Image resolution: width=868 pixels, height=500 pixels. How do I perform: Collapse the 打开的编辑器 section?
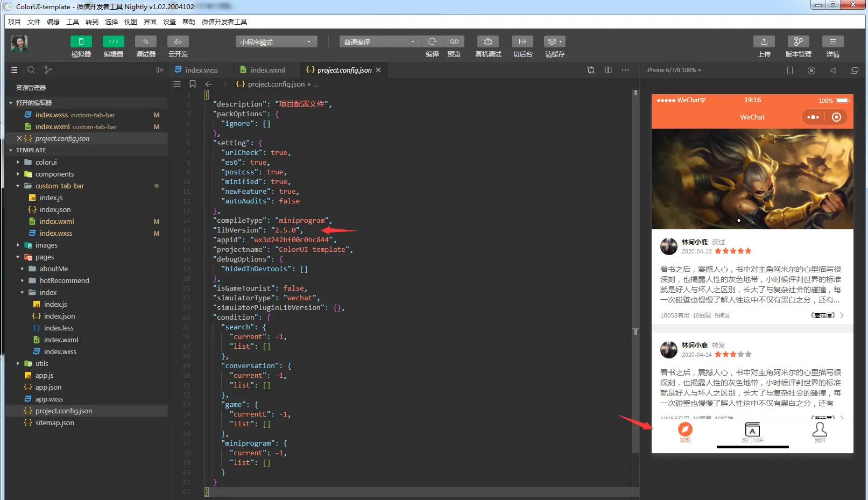[86, 102]
